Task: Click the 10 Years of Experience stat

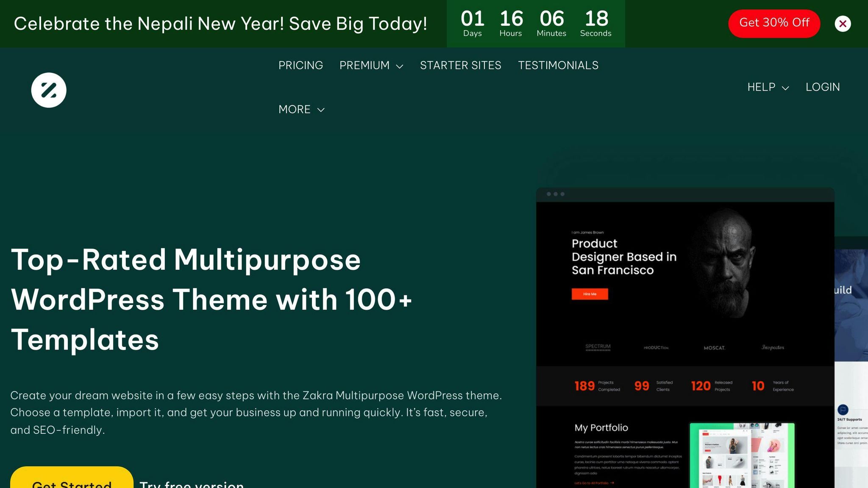Action: (x=773, y=386)
